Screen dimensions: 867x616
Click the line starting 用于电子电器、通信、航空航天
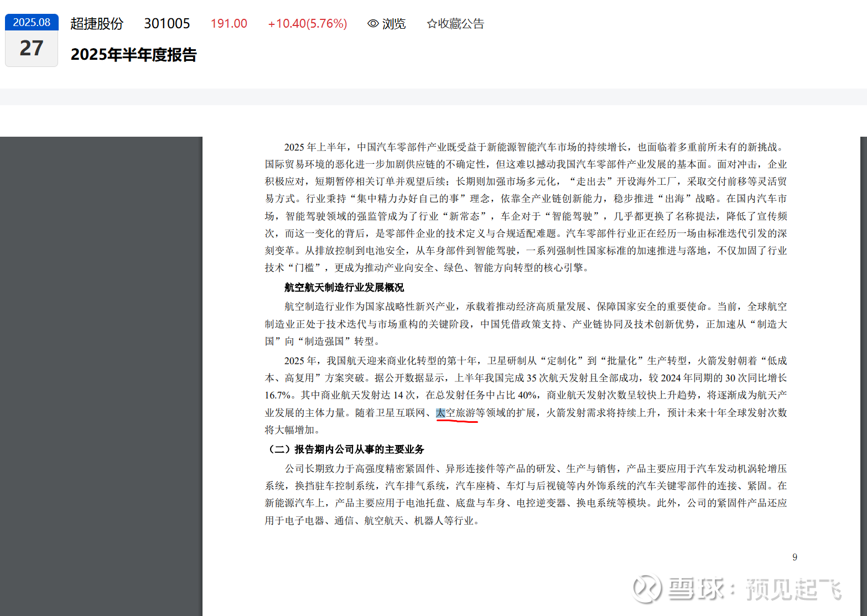click(x=372, y=521)
